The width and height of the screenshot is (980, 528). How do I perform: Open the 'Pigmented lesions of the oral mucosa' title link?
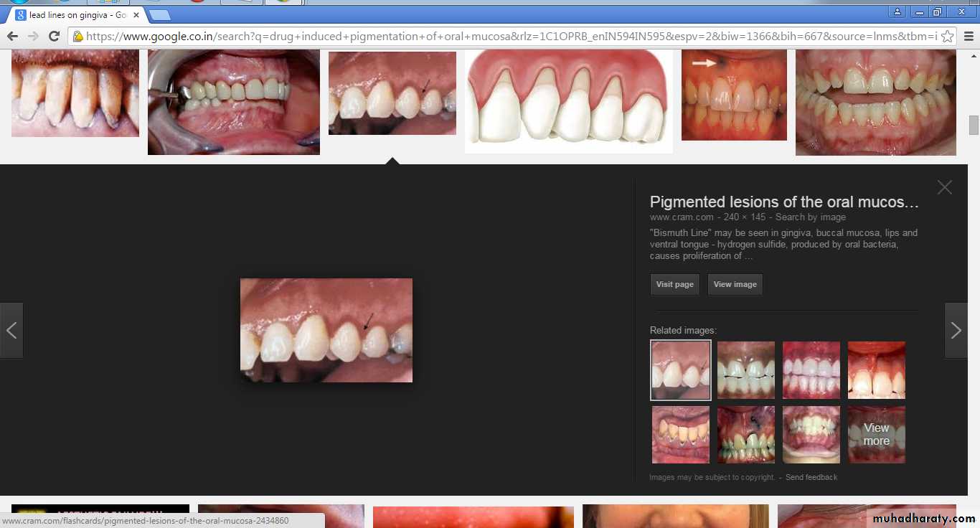(783, 202)
